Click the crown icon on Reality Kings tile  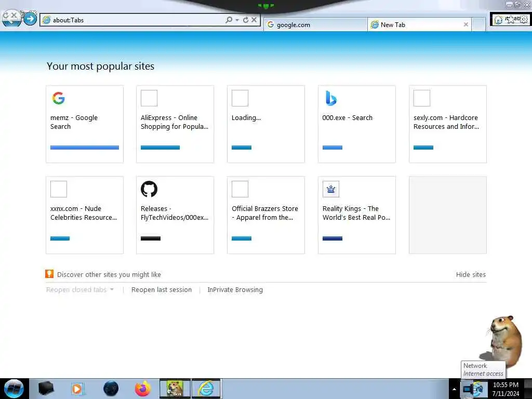(x=331, y=189)
